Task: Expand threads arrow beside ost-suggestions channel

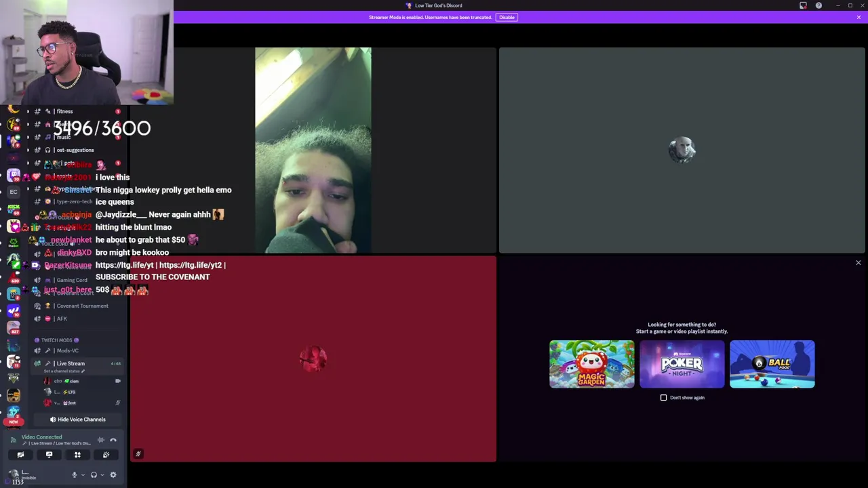Action: [28, 150]
